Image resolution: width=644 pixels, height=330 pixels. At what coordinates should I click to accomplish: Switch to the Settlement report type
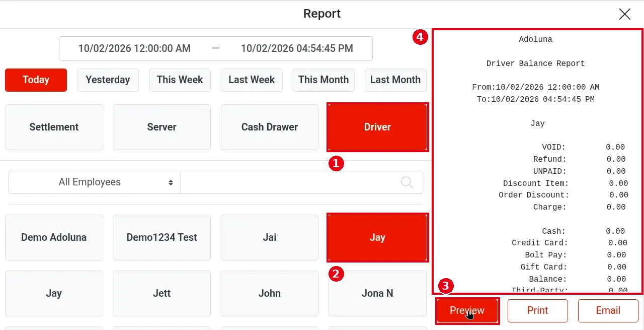click(x=54, y=127)
